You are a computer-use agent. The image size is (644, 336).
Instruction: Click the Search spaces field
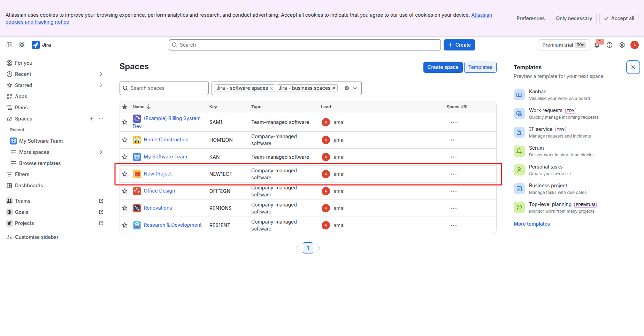coord(164,88)
